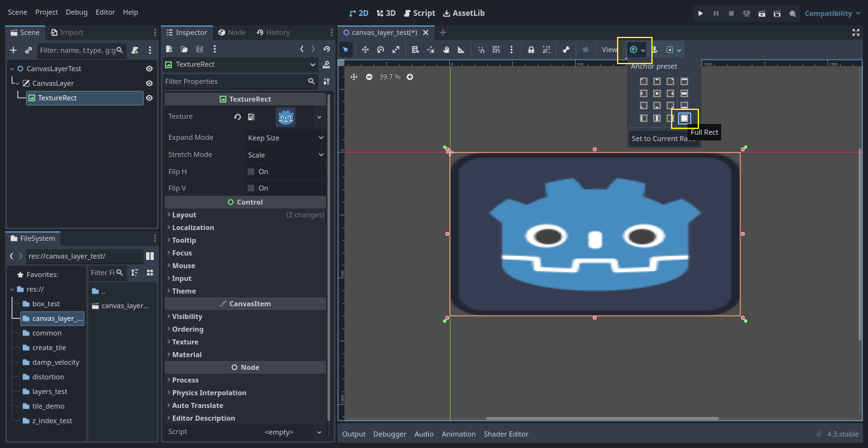Activate the Pan mode hand tool
The image size is (868, 448).
click(446, 50)
